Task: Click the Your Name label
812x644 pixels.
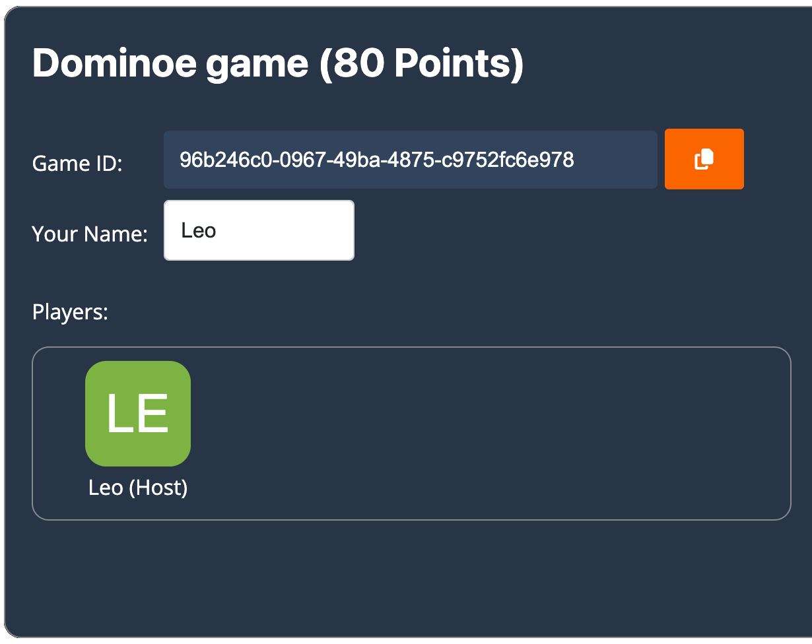Action: 89,234
